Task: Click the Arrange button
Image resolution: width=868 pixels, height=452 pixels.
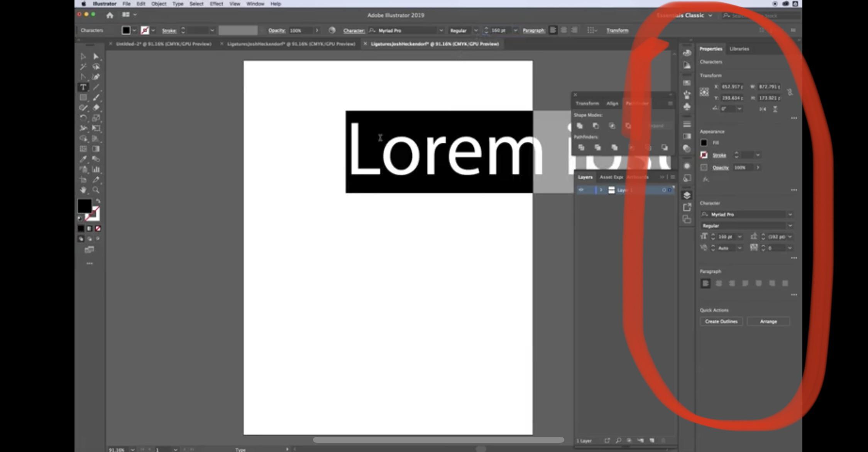Action: 768,321
